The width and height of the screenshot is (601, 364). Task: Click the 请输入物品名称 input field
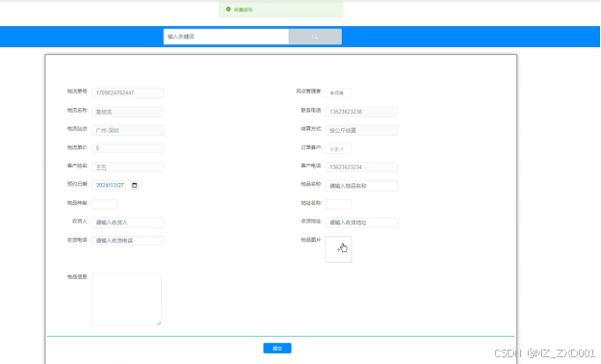(361, 186)
